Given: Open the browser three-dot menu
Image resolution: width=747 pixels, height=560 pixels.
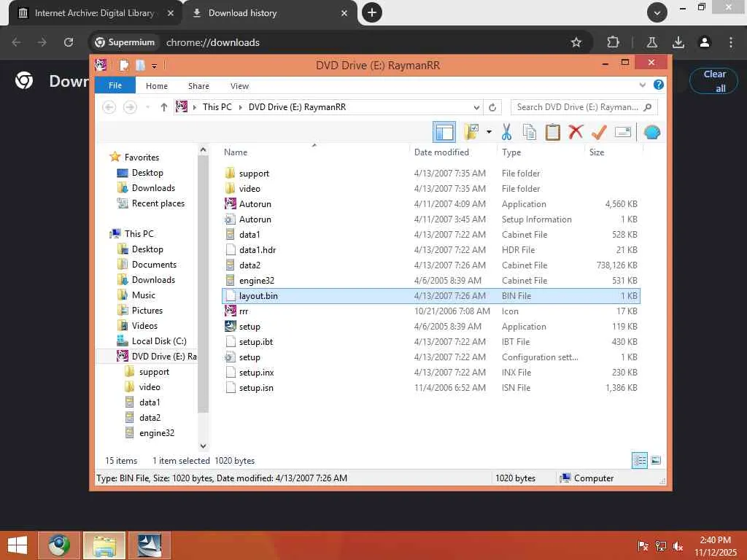Looking at the screenshot, I should pos(730,42).
